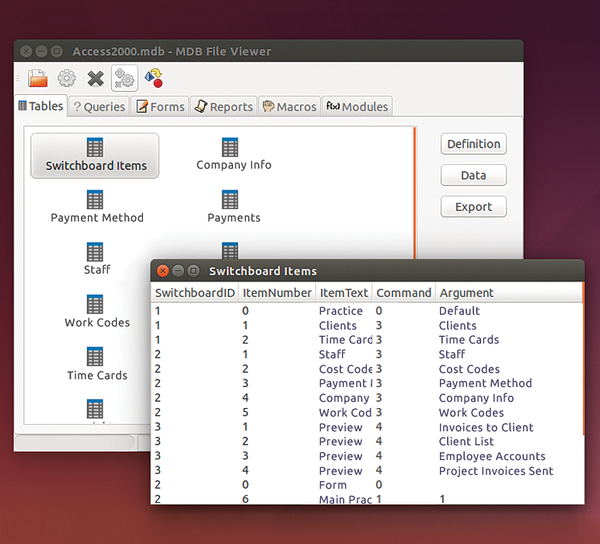Select the 'Practice' ItemText cell

(x=341, y=311)
